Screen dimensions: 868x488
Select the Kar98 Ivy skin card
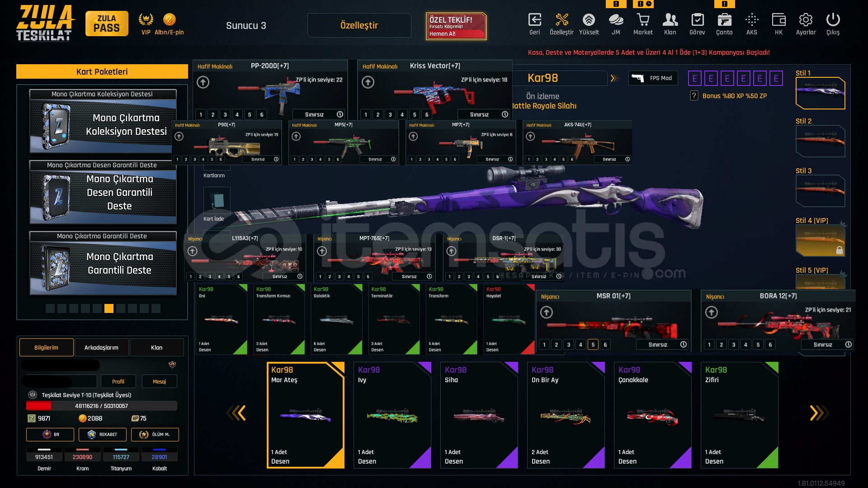coord(392,415)
